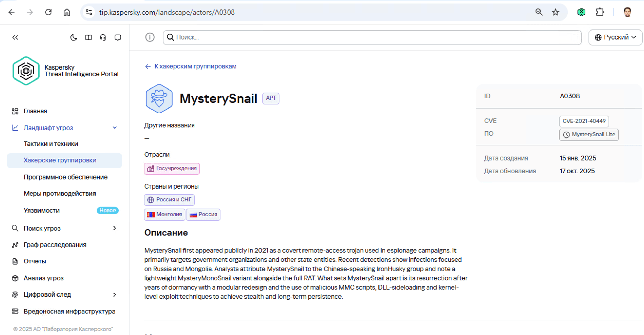The image size is (644, 335).
Task: Collapse sidebar with double chevron icon
Action: [x=15, y=37]
